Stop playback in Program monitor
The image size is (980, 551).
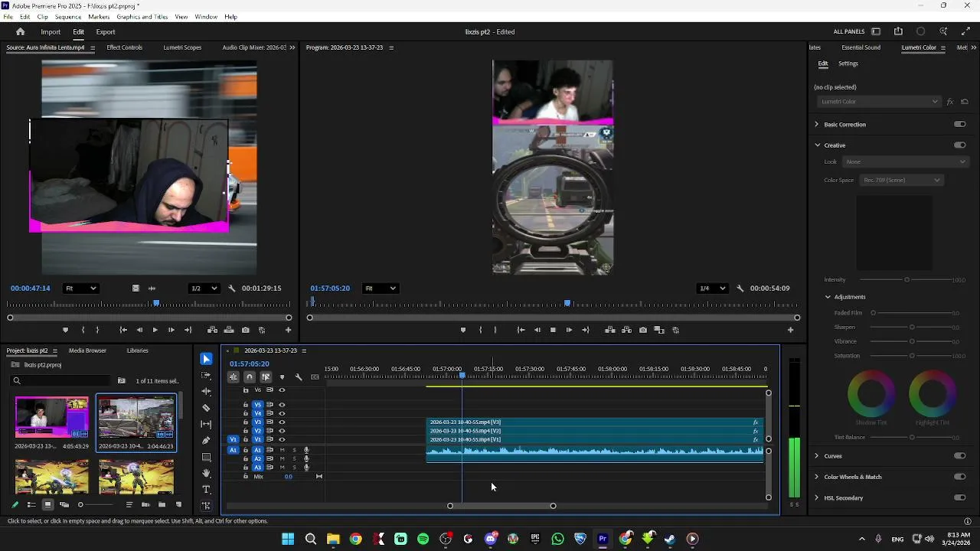(x=553, y=330)
